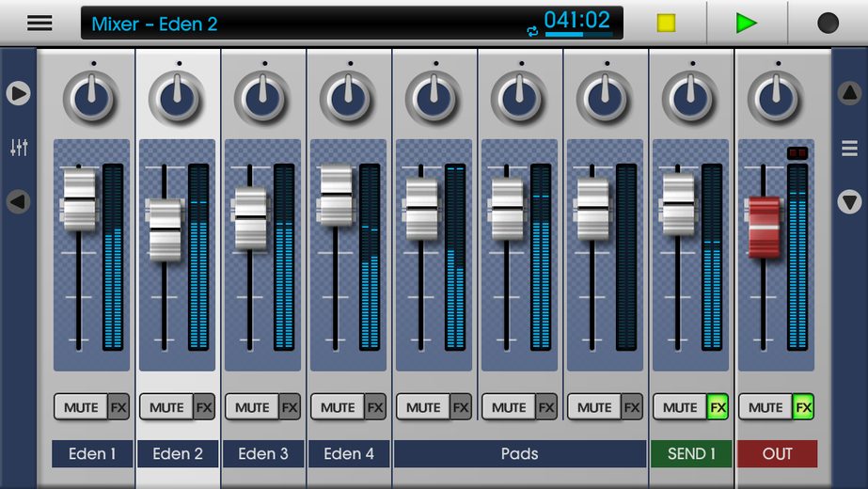This screenshot has width=868, height=489.
Task: Select the Pads group label
Action: 520,453
